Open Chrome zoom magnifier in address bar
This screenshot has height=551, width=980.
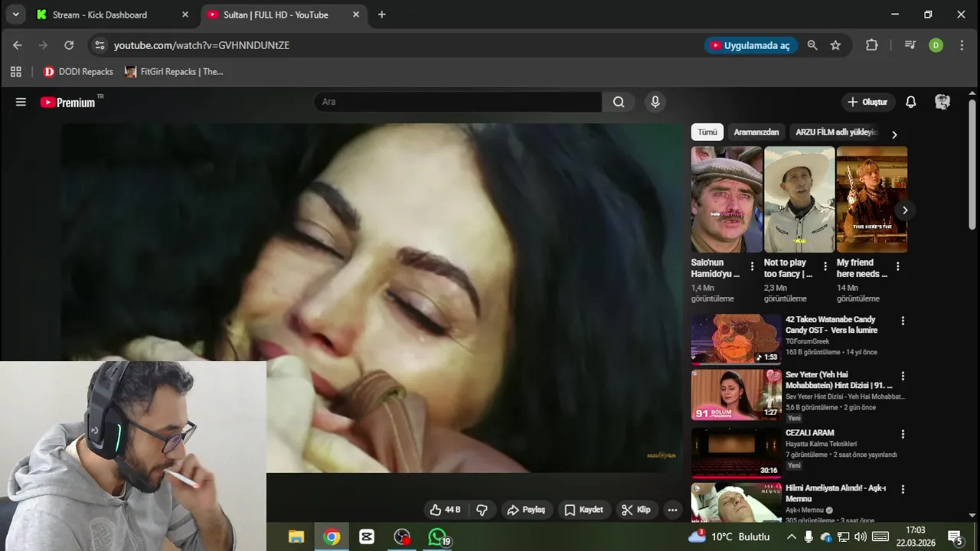pos(812,45)
